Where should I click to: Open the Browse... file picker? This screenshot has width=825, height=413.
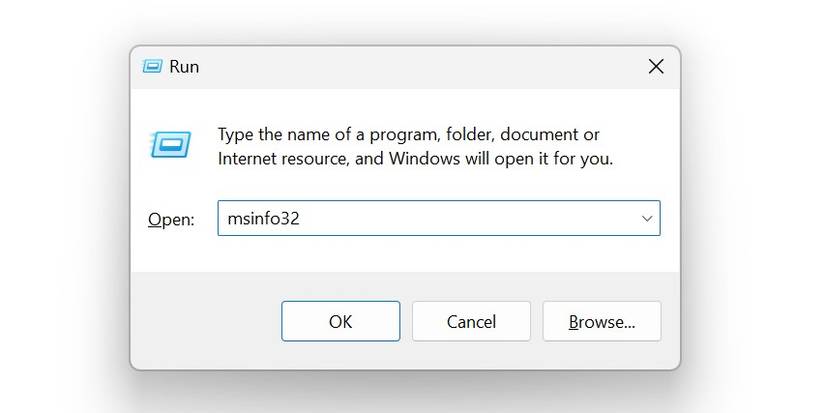(601, 321)
